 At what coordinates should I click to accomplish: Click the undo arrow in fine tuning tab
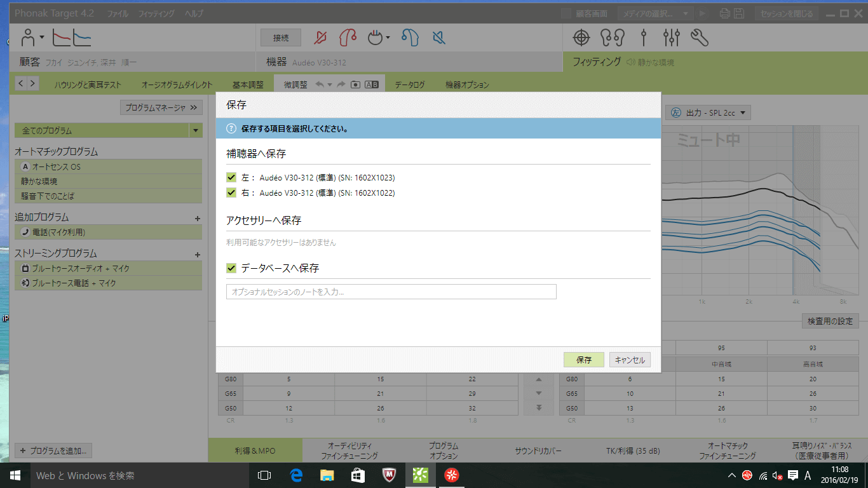coord(320,85)
